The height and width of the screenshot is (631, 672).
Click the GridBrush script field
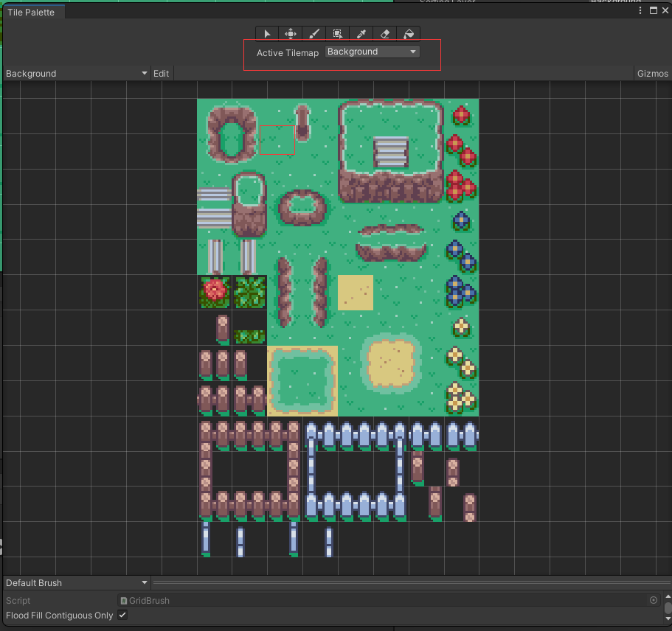pos(389,601)
